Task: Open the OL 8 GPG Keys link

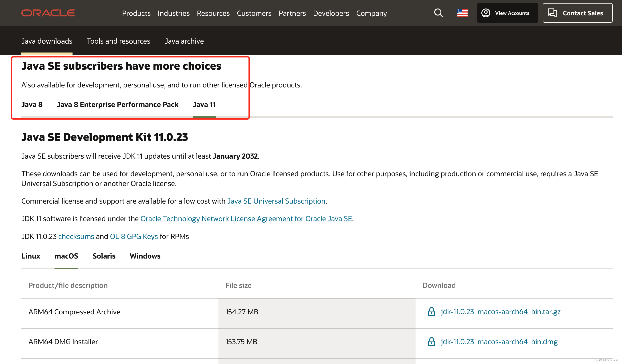Action: [x=134, y=237]
